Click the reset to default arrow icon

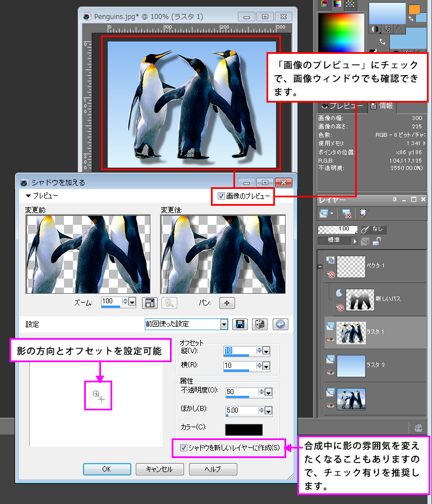click(x=280, y=324)
